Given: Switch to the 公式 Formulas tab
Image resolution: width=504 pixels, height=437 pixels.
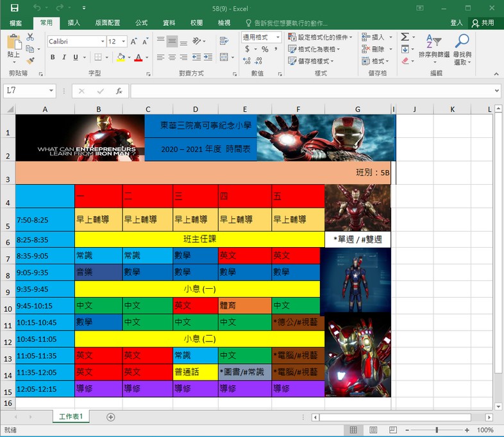Looking at the screenshot, I should tap(141, 23).
